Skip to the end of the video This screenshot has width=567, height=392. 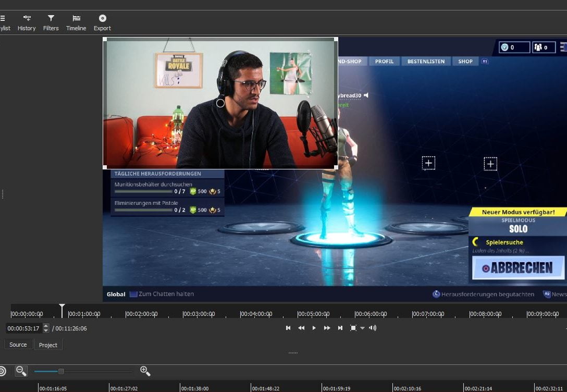tap(340, 328)
